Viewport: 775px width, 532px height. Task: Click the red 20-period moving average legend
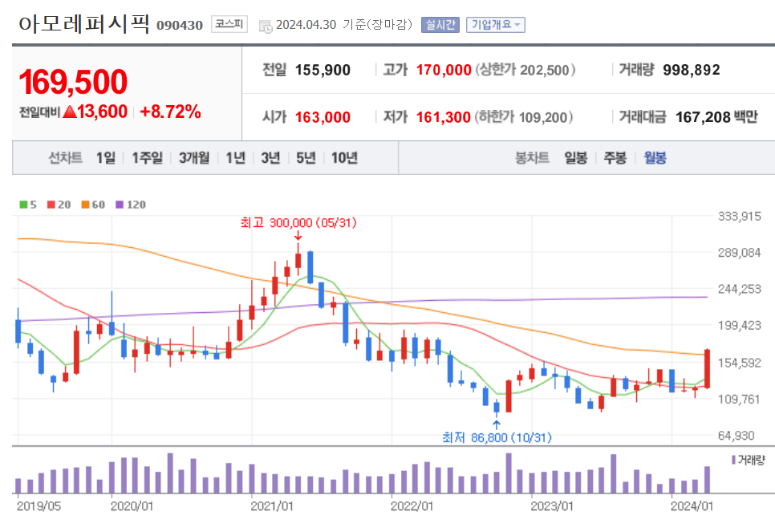pos(59,205)
